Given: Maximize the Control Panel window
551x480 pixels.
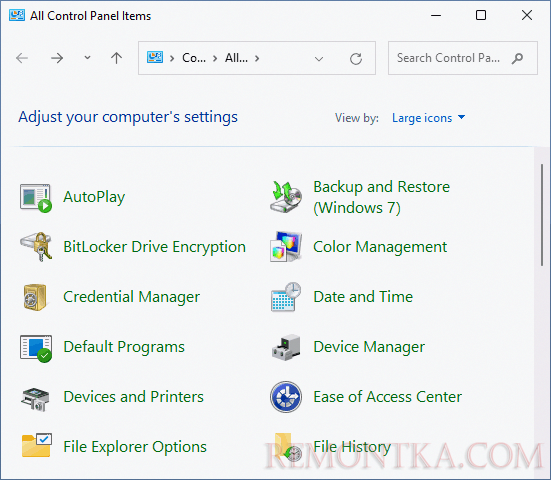Looking at the screenshot, I should tap(481, 15).
